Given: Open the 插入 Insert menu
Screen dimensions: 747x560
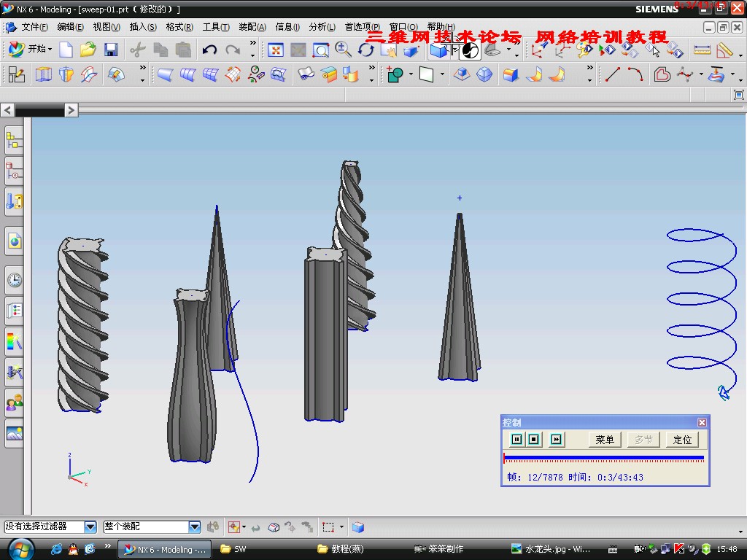Looking at the screenshot, I should [x=142, y=27].
